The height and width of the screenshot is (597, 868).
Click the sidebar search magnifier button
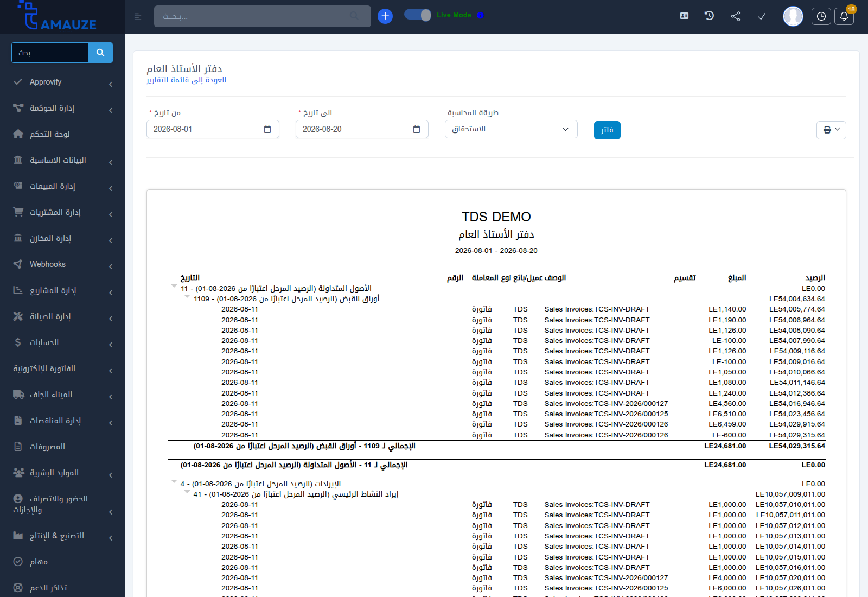[100, 53]
